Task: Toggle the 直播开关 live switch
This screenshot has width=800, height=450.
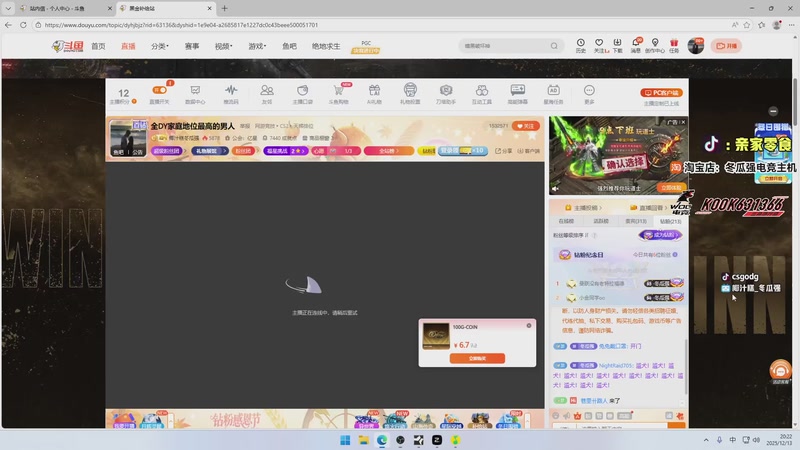Action: (160, 90)
